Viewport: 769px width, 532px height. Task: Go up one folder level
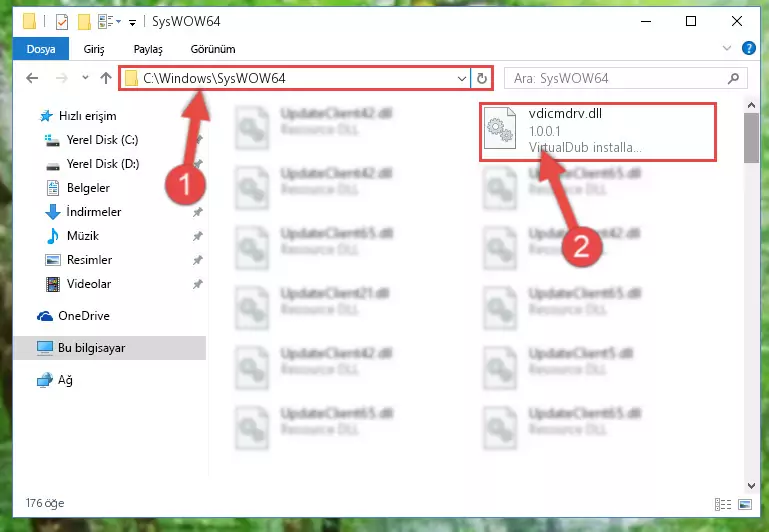pyautogui.click(x=105, y=78)
